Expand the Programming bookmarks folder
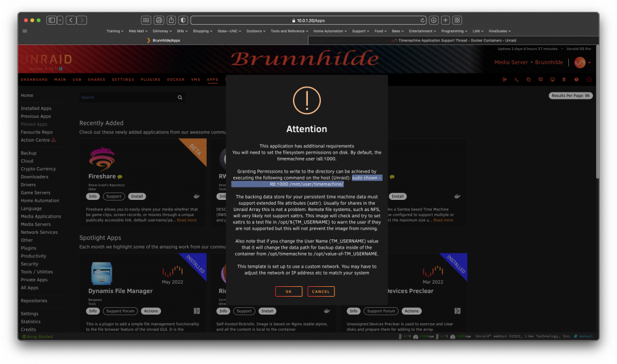The height and width of the screenshot is (364, 617). coord(454,31)
